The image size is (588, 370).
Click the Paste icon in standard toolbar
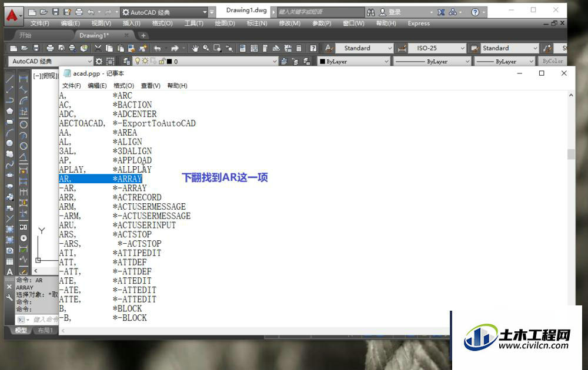[x=121, y=48]
